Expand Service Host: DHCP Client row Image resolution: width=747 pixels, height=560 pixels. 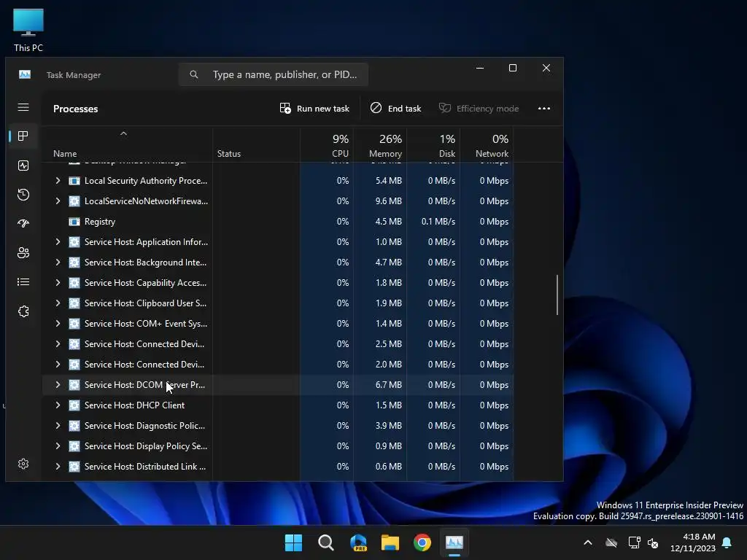point(58,405)
